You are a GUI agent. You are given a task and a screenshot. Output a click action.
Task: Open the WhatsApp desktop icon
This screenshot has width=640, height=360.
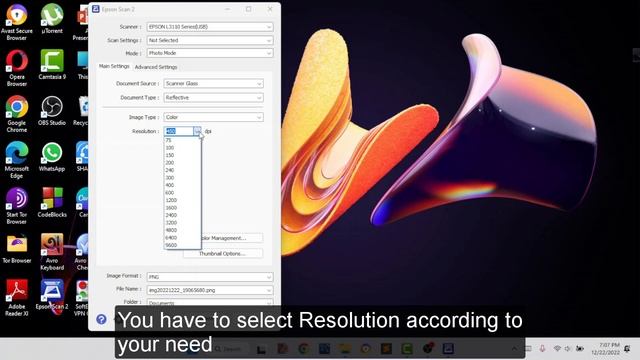(52, 157)
